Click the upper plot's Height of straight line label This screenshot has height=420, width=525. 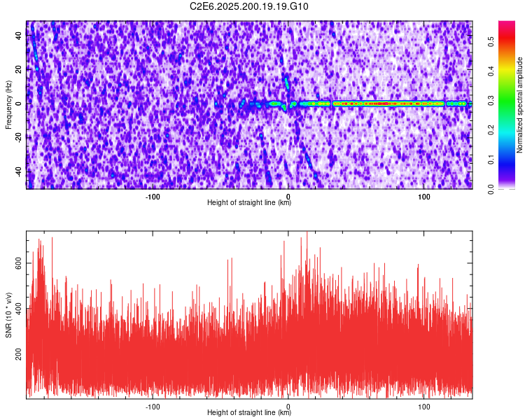click(x=249, y=202)
